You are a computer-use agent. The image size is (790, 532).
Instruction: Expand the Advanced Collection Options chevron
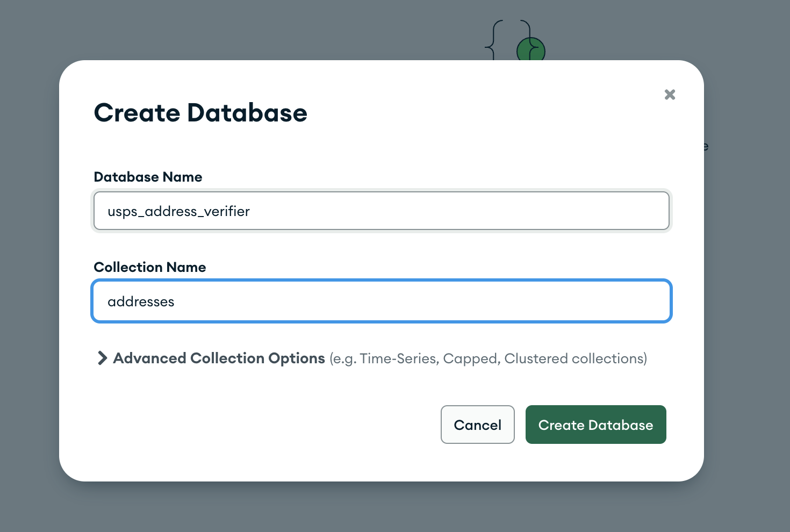[x=102, y=358]
